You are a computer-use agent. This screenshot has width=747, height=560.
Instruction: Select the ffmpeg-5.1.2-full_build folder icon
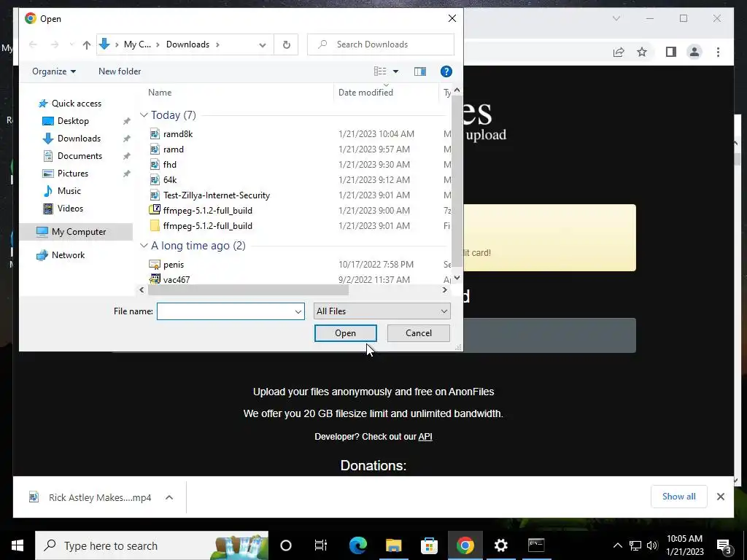155,226
